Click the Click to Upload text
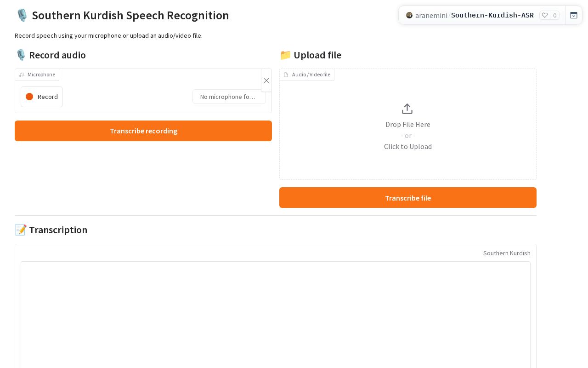Screen dimensions: 588x368 click(x=408, y=147)
